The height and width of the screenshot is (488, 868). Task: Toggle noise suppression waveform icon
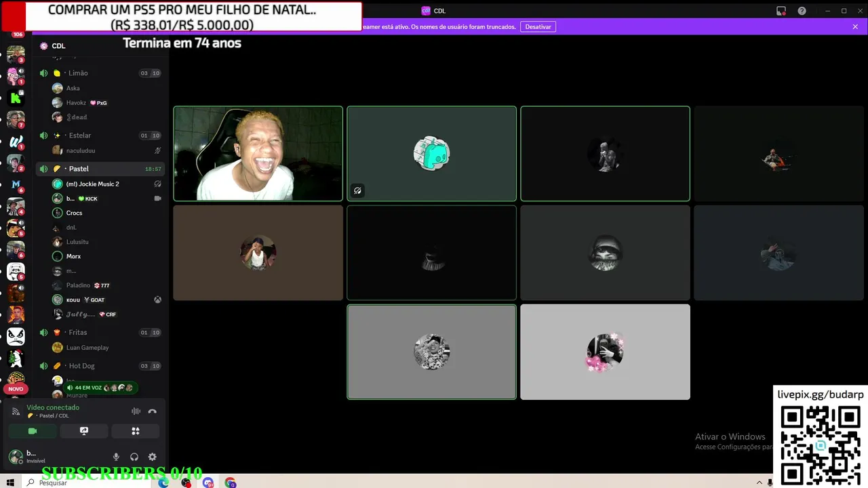(x=136, y=411)
